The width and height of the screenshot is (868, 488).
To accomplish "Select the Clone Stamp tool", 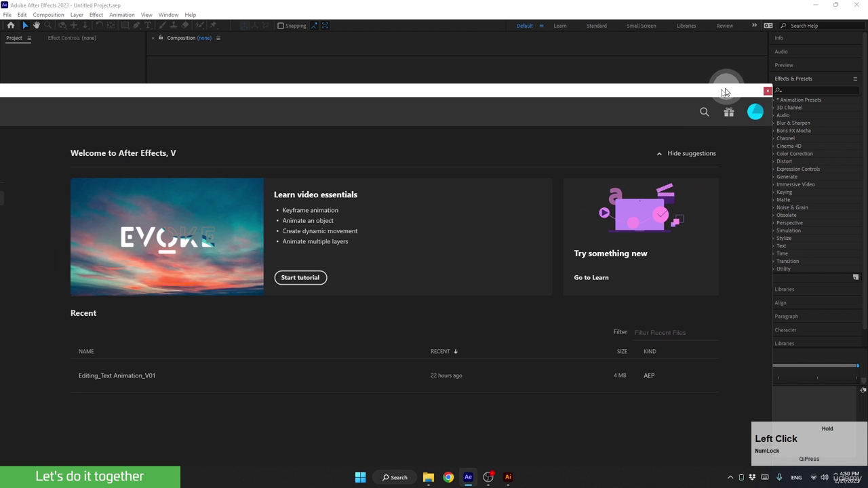I will [x=174, y=25].
